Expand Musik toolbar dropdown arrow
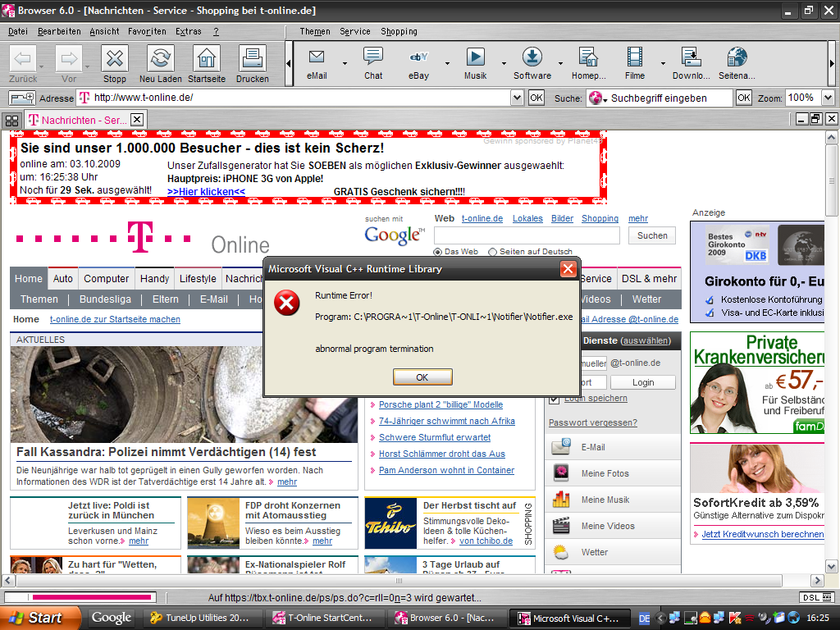Image resolution: width=840 pixels, height=630 pixels. (504, 63)
